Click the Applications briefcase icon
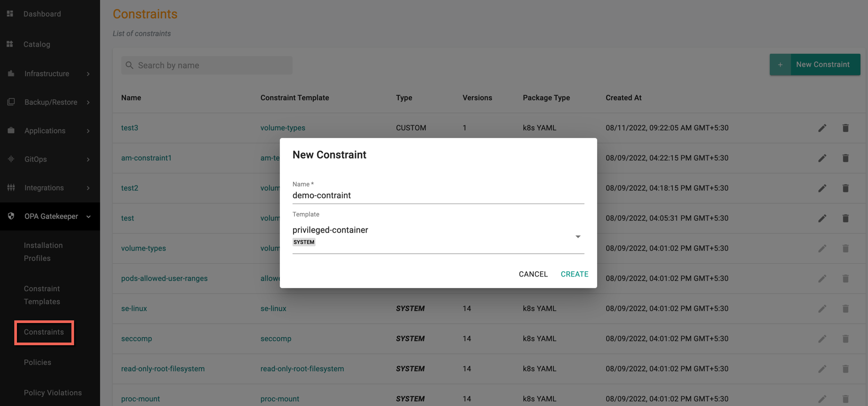 [x=11, y=131]
